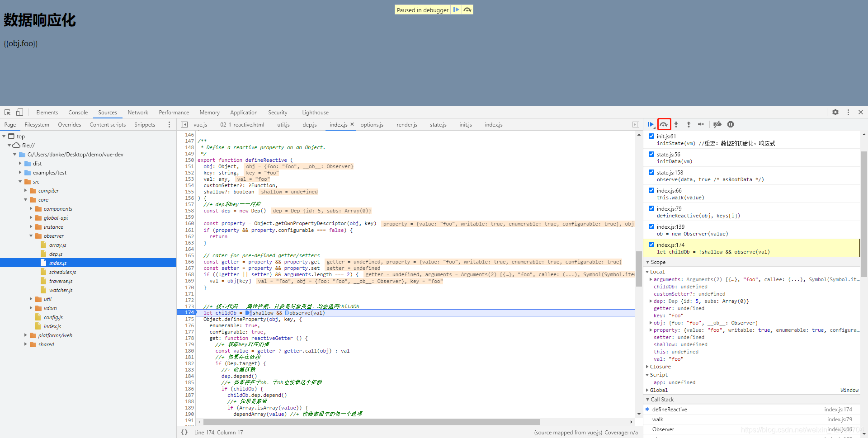The height and width of the screenshot is (438, 868).
Task: Toggle breakpoint on line 175 gutter
Action: pyautogui.click(x=189, y=319)
